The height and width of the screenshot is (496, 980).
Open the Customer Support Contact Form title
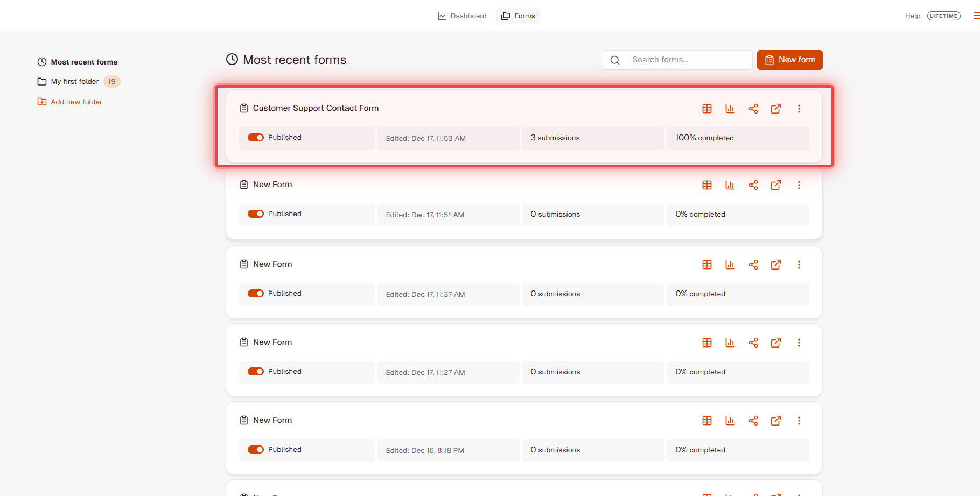[316, 108]
